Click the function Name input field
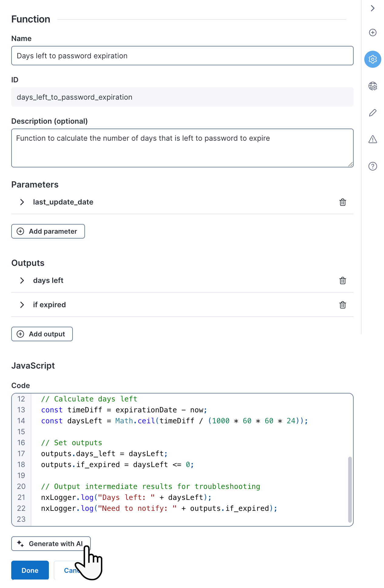 point(182,56)
